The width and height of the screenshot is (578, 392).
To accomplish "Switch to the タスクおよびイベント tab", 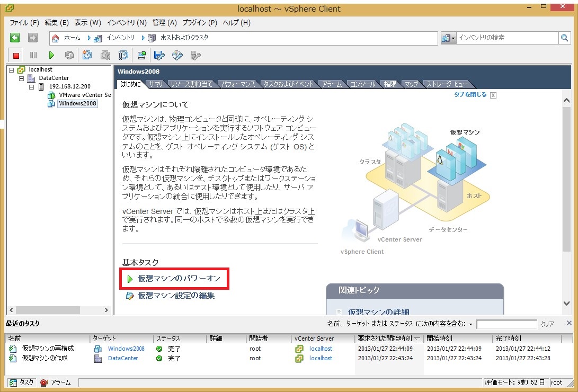I will tap(289, 84).
